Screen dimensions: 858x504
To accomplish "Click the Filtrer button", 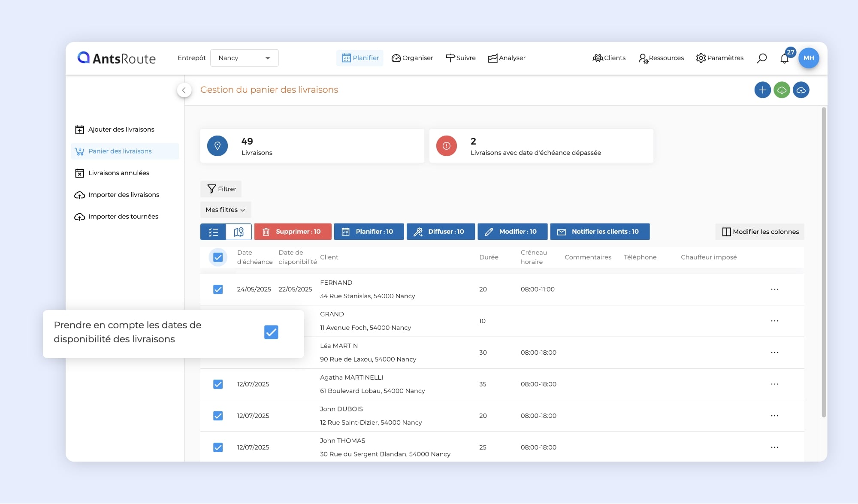I will (x=221, y=189).
